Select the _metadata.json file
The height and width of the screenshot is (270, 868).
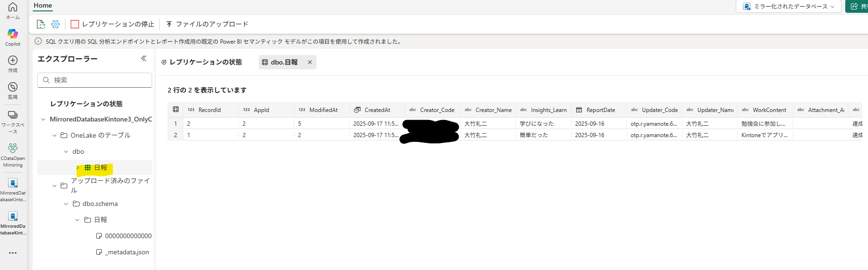point(123,252)
